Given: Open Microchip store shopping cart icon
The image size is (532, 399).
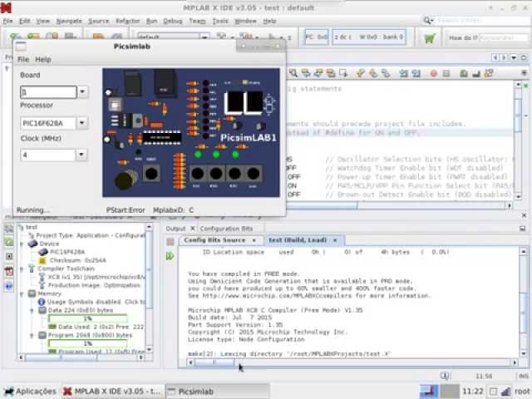Looking at the screenshot, I should [430, 38].
